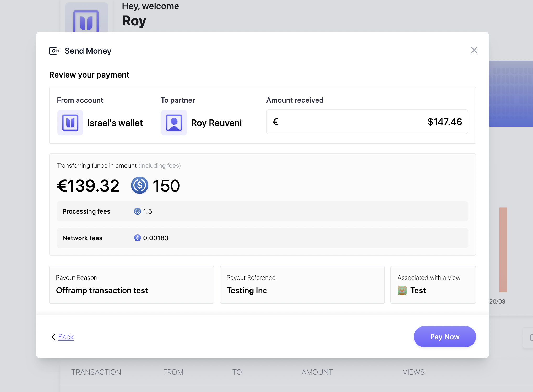Close the Send Money dialog
Viewport: 533px width, 392px height.
tap(474, 50)
